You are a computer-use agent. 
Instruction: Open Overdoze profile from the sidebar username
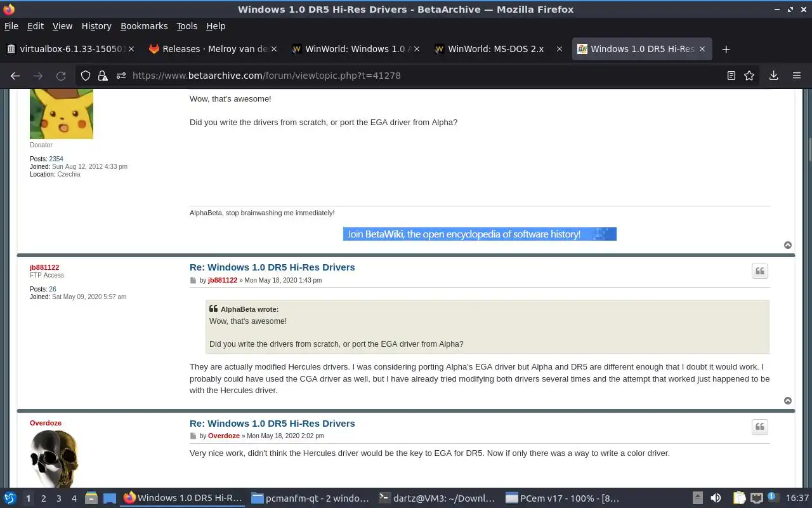(x=46, y=423)
